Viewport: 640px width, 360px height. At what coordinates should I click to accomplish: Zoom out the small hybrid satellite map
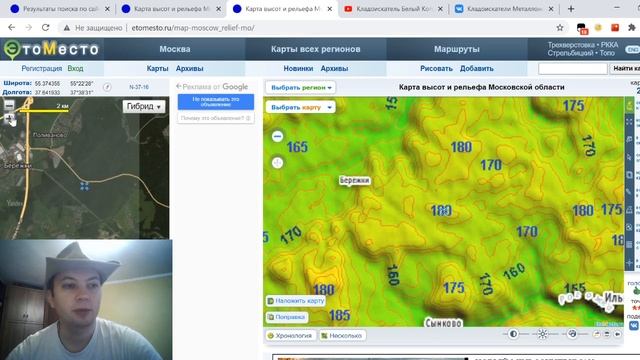(x=9, y=105)
